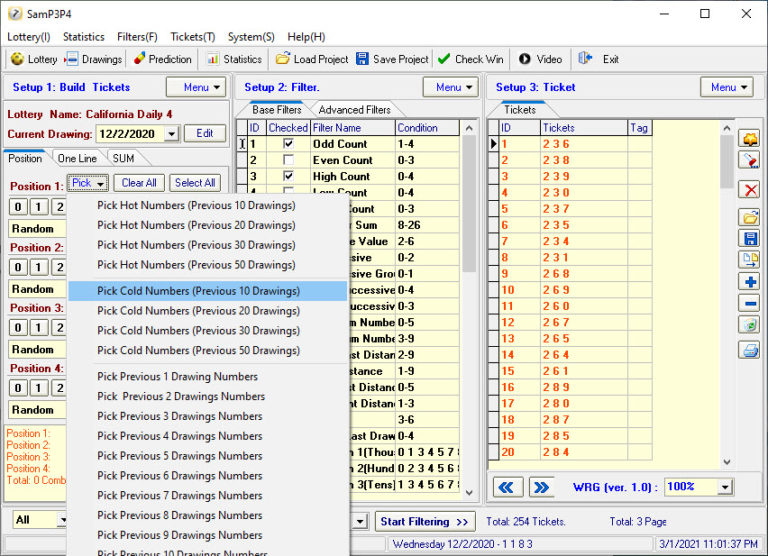768x556 pixels.
Task: Open Drawings from the toolbar
Action: [95, 59]
